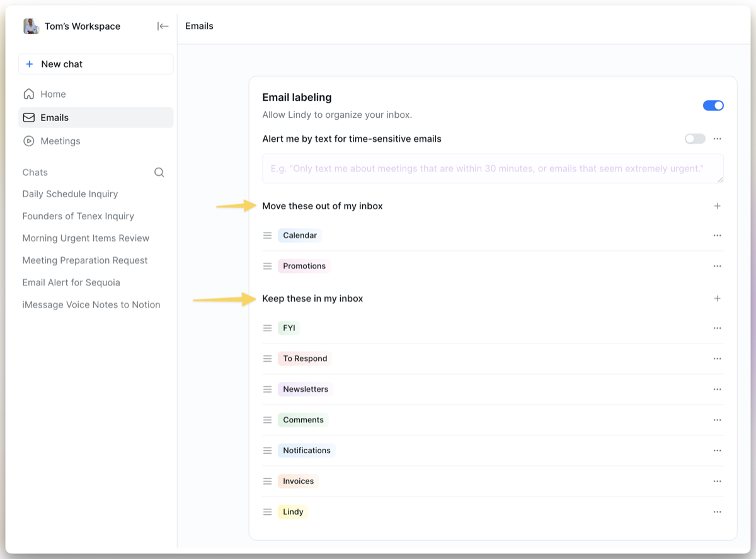
Task: Add a label to Move these out of my inbox
Action: coord(717,205)
